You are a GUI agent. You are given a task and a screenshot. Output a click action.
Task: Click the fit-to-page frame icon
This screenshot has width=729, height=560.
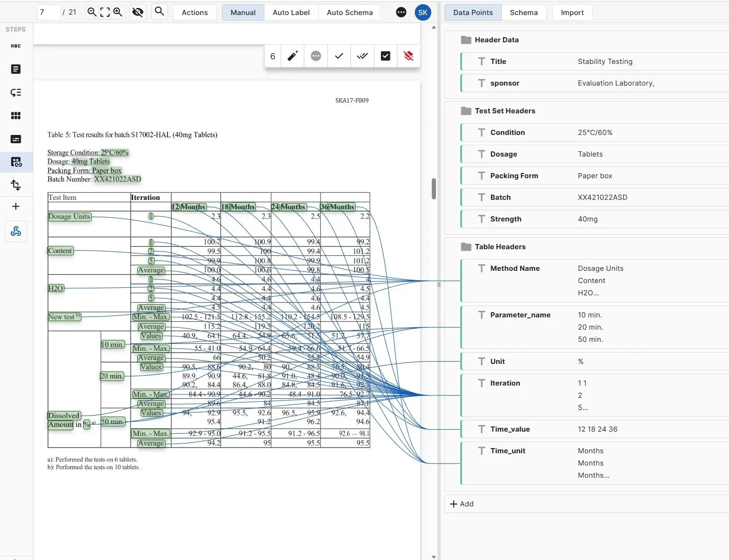(x=105, y=12)
